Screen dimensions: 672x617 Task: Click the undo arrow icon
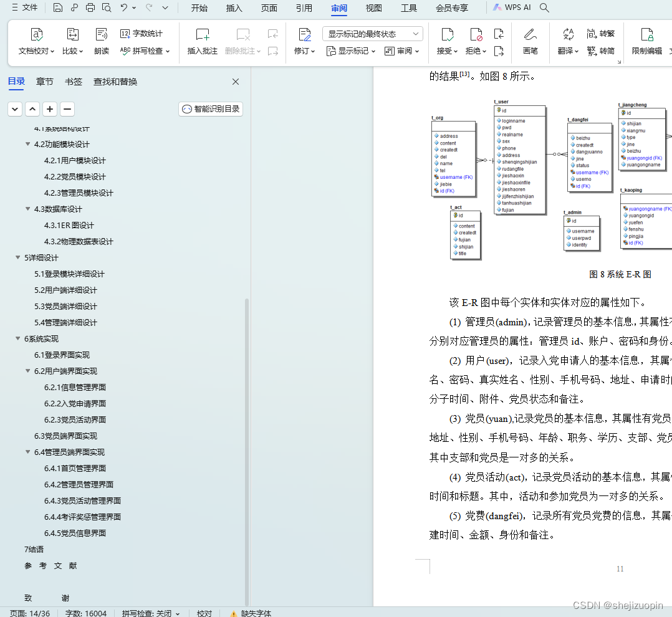124,7
